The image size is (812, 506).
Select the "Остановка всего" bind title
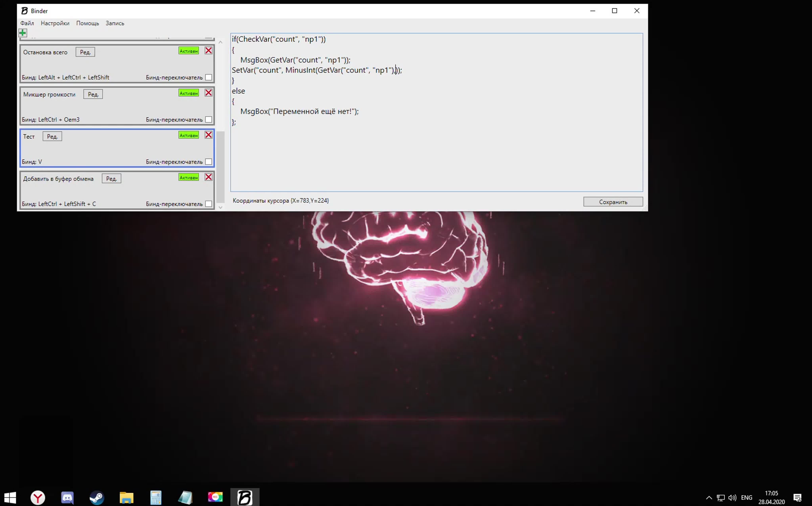(x=45, y=52)
